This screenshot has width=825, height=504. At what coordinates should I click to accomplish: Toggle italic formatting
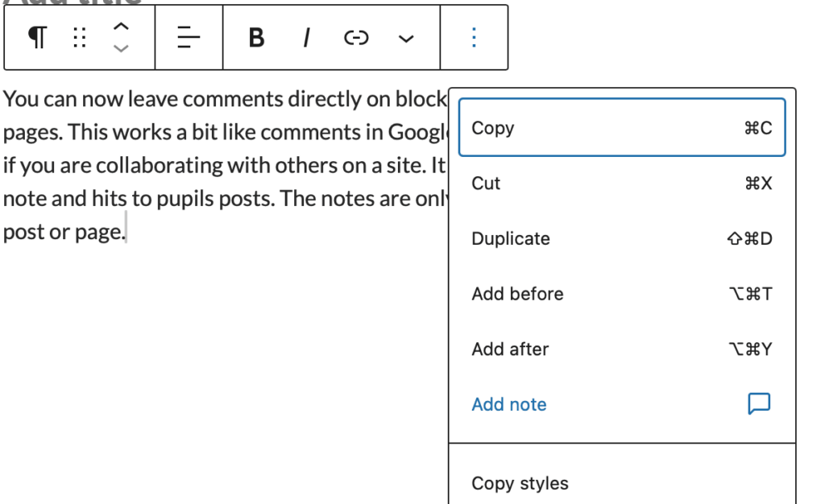coord(306,37)
